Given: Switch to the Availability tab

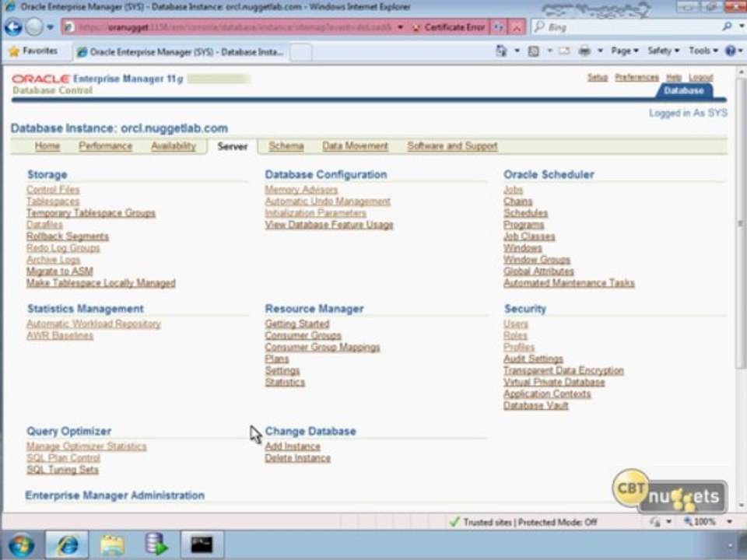Looking at the screenshot, I should (174, 146).
